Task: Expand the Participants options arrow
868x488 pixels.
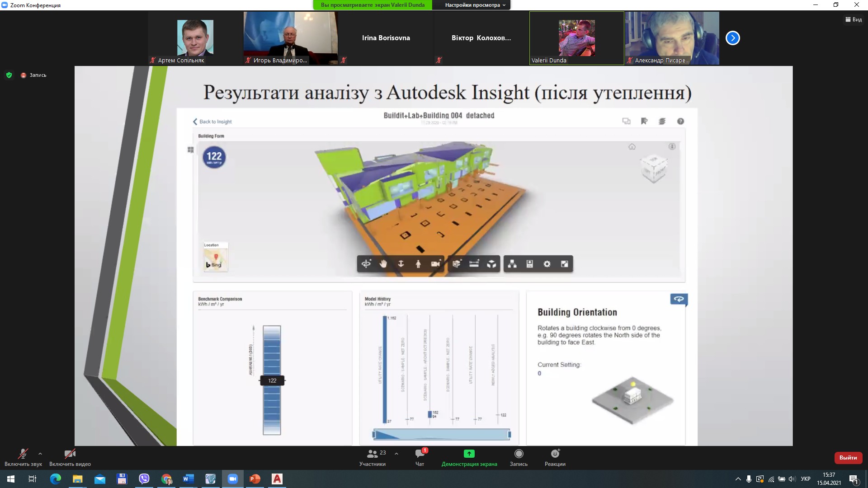Action: pos(396,454)
